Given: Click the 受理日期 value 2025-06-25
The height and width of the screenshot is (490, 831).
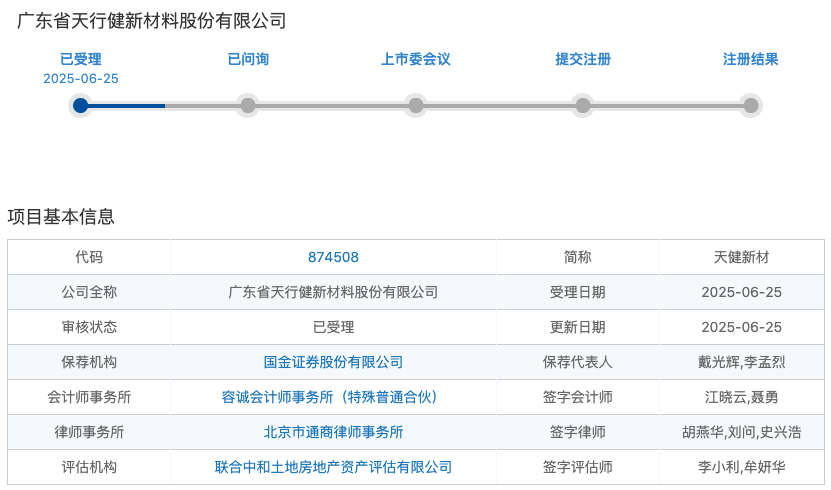Looking at the screenshot, I should (x=741, y=292).
